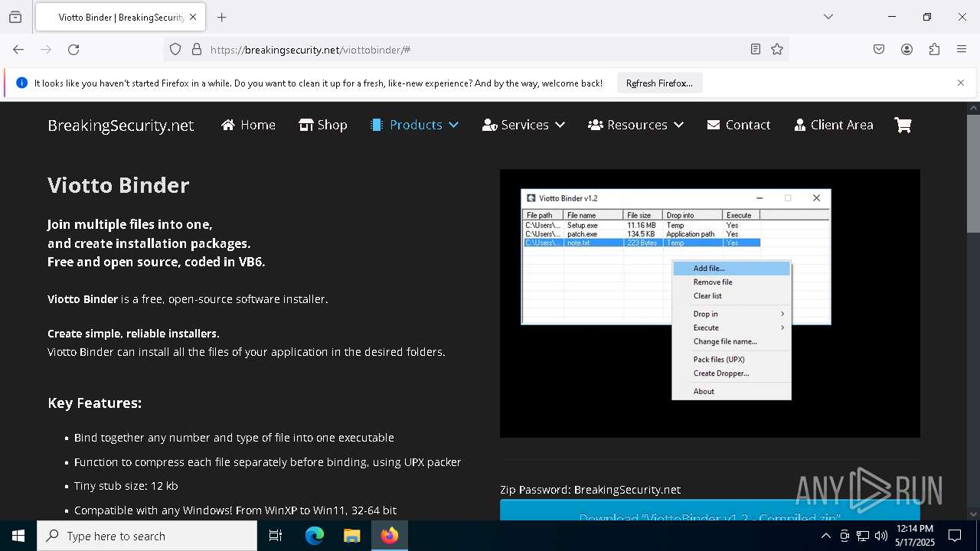This screenshot has width=980, height=551.
Task: Open the notification center icon
Action: pyautogui.click(x=955, y=536)
